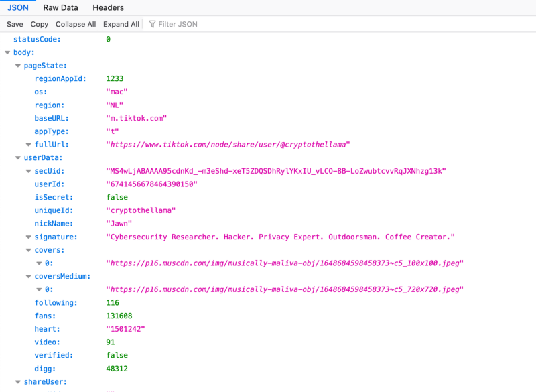536x392 pixels.
Task: Select the digg value 48312
Action: [x=117, y=369]
